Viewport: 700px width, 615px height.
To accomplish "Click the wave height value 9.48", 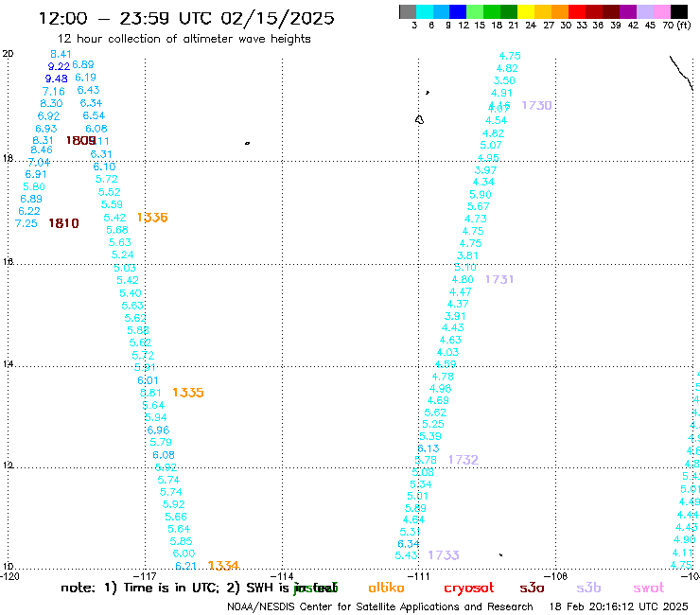I will click(56, 79).
